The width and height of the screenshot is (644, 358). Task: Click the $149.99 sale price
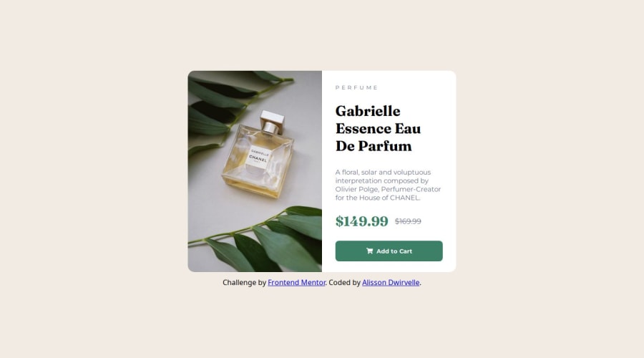[x=361, y=221]
